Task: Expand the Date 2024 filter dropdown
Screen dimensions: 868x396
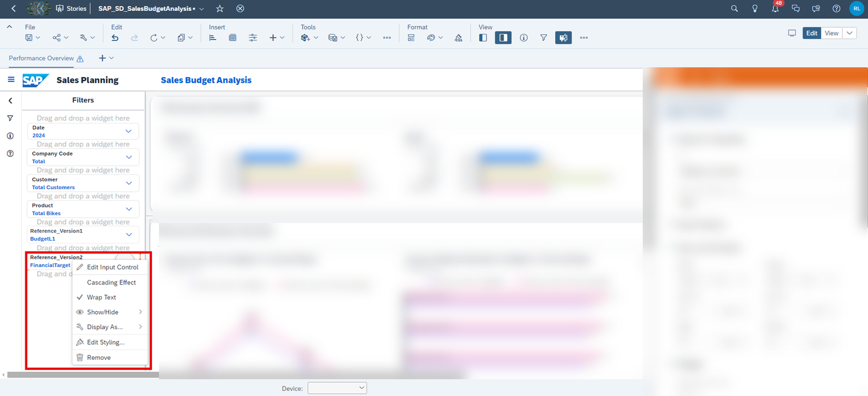Action: [128, 131]
